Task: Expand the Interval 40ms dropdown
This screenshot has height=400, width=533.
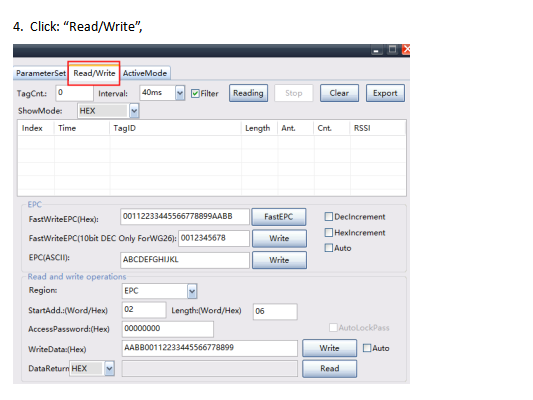Action: [x=180, y=93]
